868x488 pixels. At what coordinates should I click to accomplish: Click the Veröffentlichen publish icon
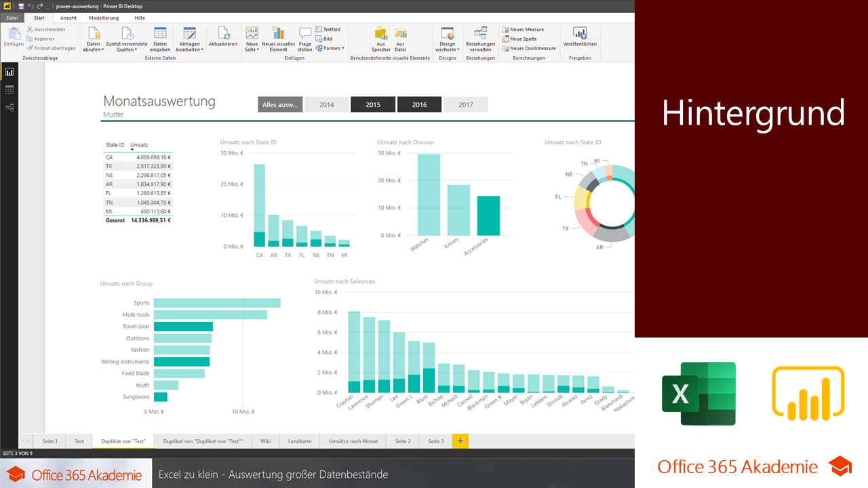(x=580, y=33)
